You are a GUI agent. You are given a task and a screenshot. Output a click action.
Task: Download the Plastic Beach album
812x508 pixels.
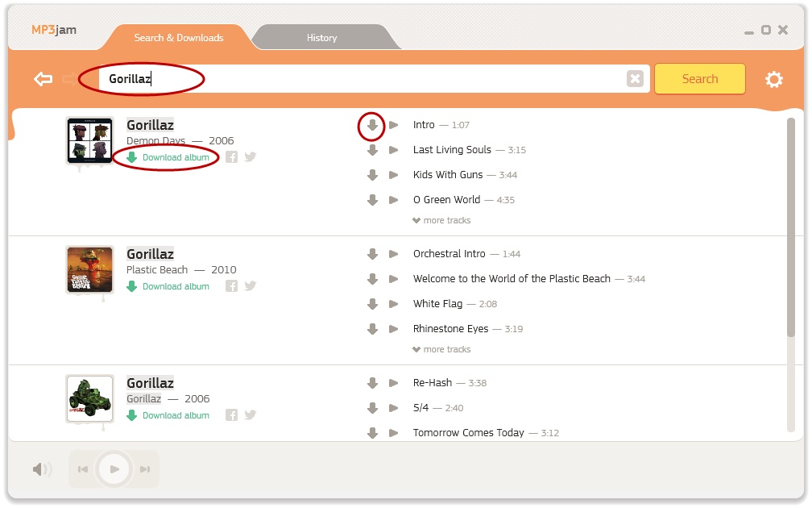pyautogui.click(x=169, y=286)
